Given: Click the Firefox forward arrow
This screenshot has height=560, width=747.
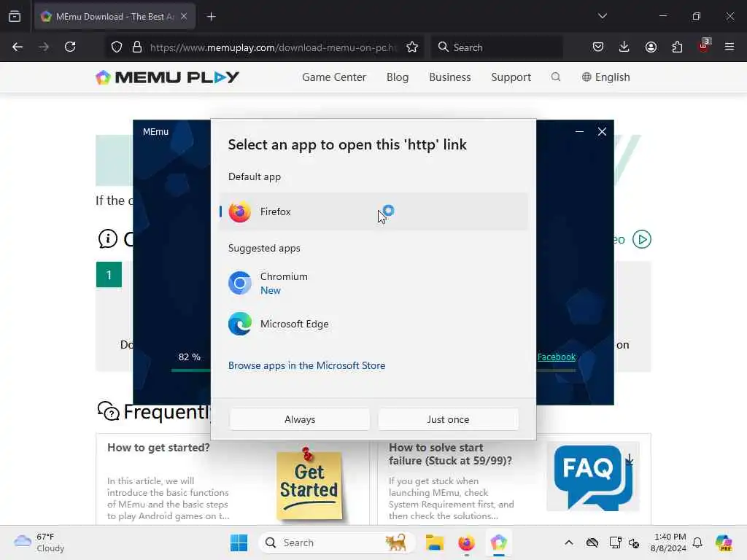Looking at the screenshot, I should coord(44,47).
